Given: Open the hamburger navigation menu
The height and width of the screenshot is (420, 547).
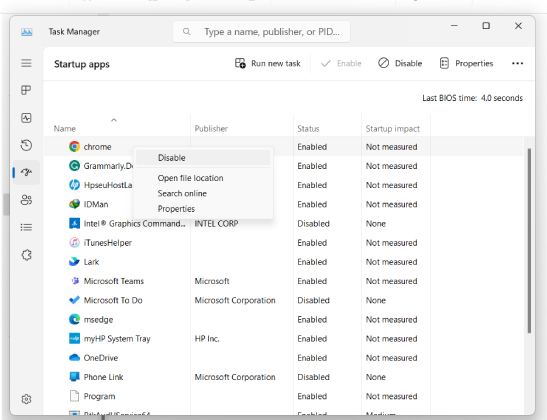Looking at the screenshot, I should pos(26,63).
